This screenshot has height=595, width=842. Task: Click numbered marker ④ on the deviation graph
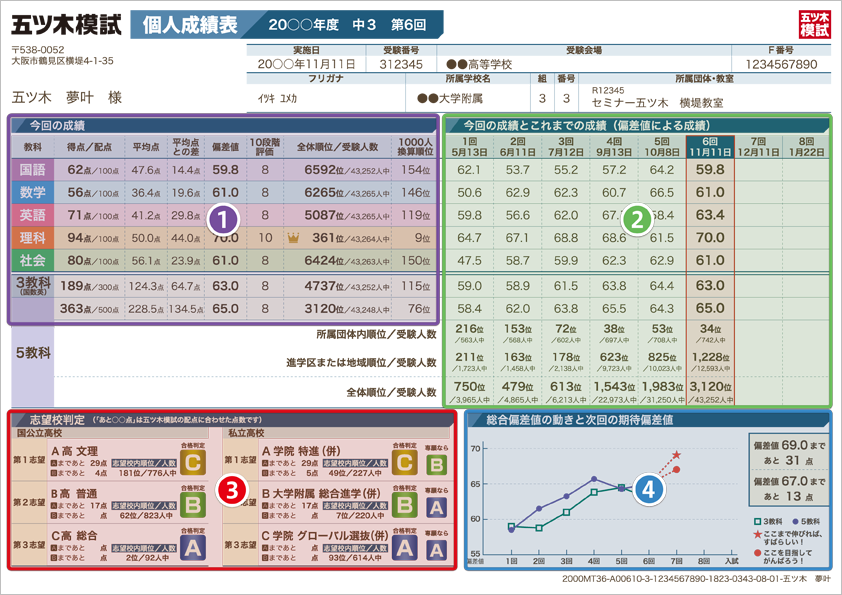(649, 490)
